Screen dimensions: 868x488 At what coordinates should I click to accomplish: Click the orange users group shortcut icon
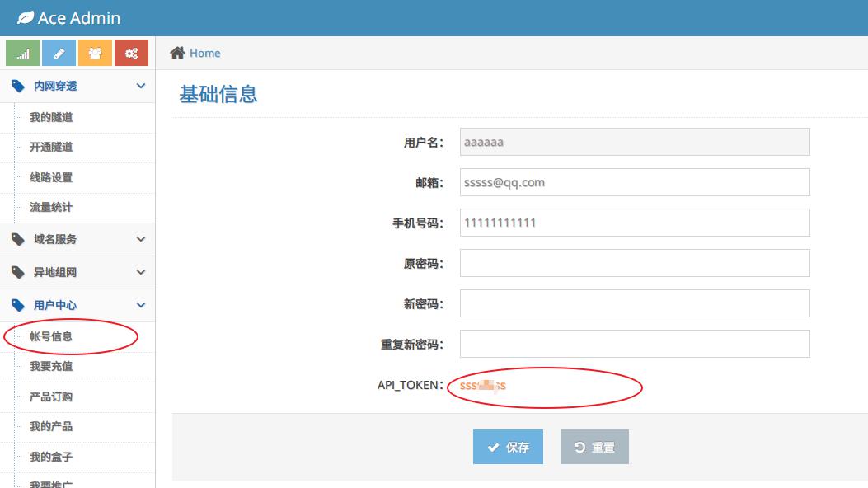tap(95, 53)
